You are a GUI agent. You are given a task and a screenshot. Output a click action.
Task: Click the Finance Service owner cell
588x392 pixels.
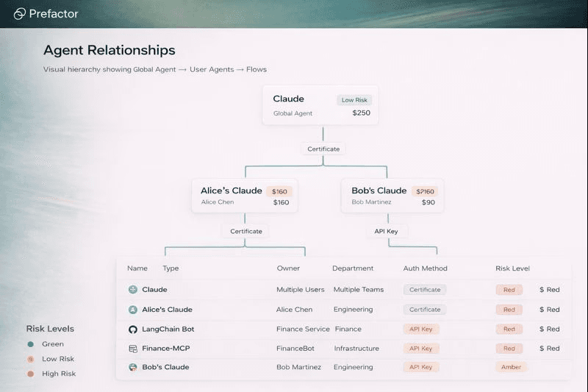coord(303,329)
